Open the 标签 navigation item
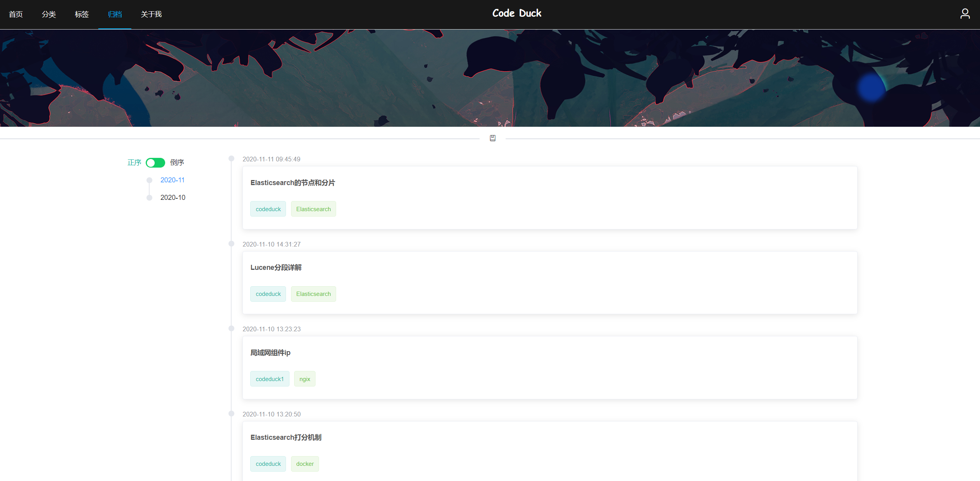This screenshot has width=980, height=481. pos(82,14)
